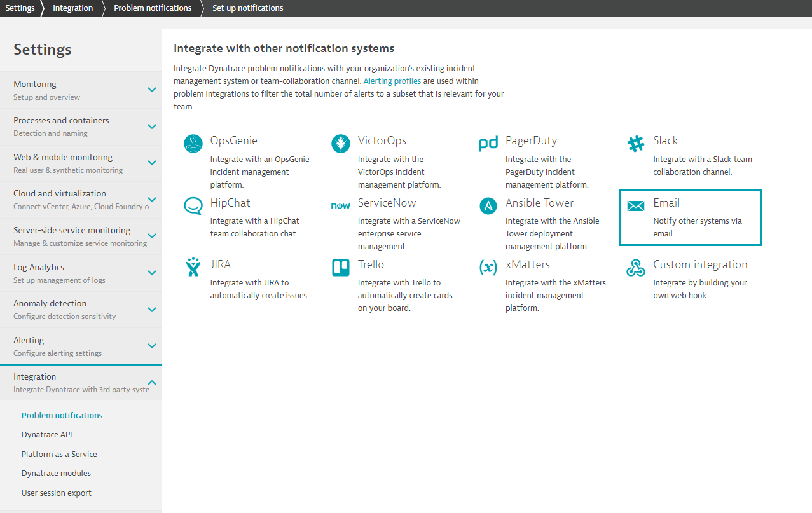Open the Ansible Tower integration title

[540, 203]
